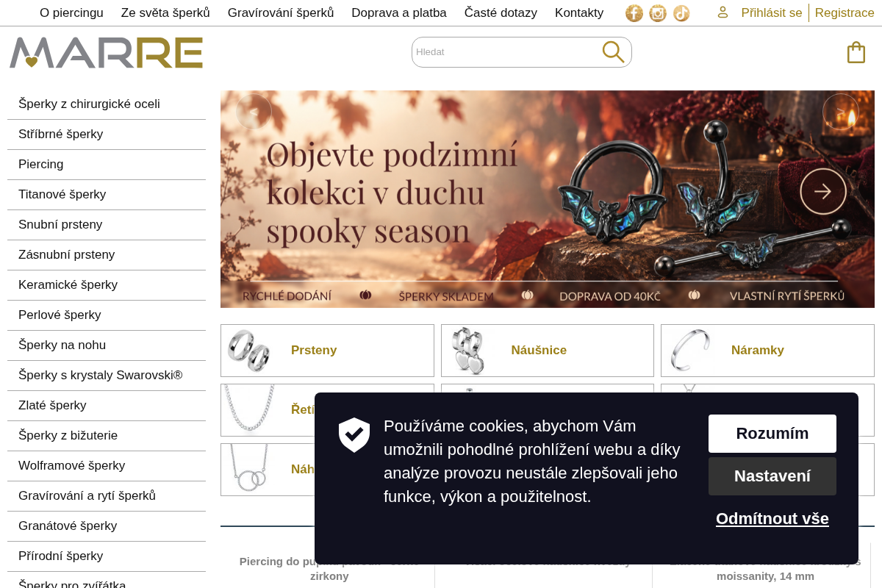This screenshot has height=588, width=882.
Task: Click the search magnifier icon
Action: pyautogui.click(x=613, y=51)
